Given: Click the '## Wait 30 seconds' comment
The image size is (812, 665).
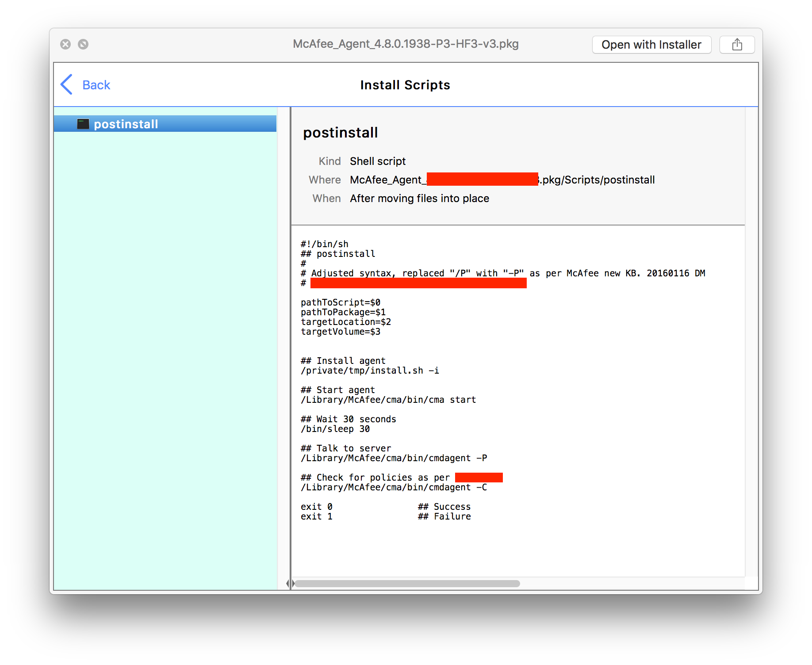Looking at the screenshot, I should point(349,419).
